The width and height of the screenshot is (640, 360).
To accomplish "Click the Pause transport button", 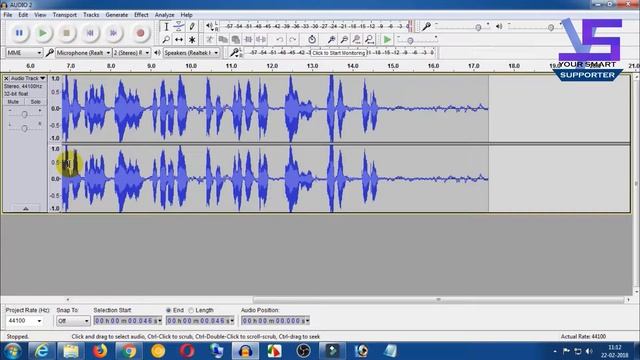I will pos(19,33).
